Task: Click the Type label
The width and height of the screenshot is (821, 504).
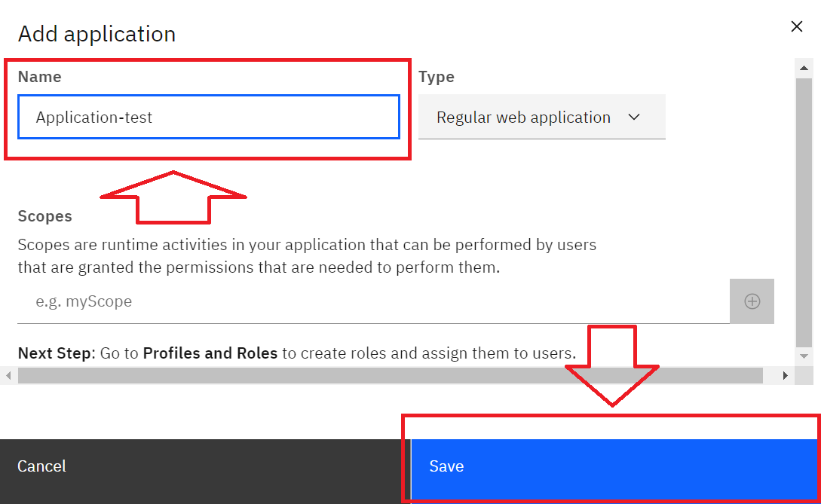Action: [x=437, y=77]
